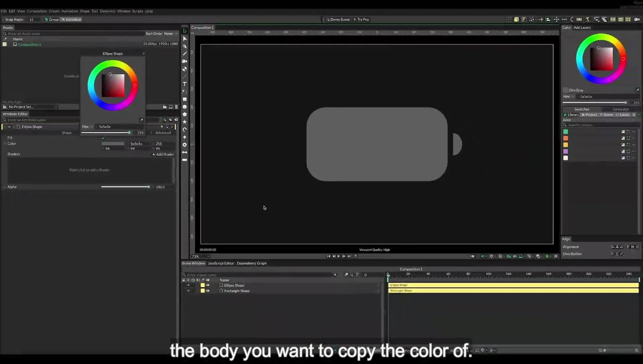Click the Alpha slider handle
Image resolution: width=643 pixels, height=364 pixels.
(148, 187)
